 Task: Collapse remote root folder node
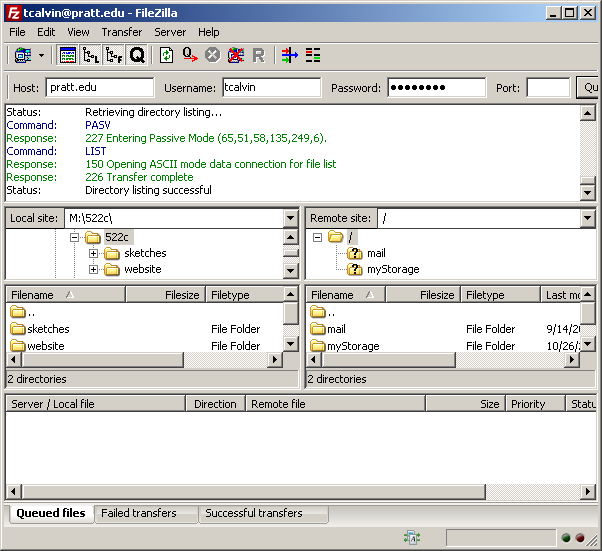coord(317,237)
